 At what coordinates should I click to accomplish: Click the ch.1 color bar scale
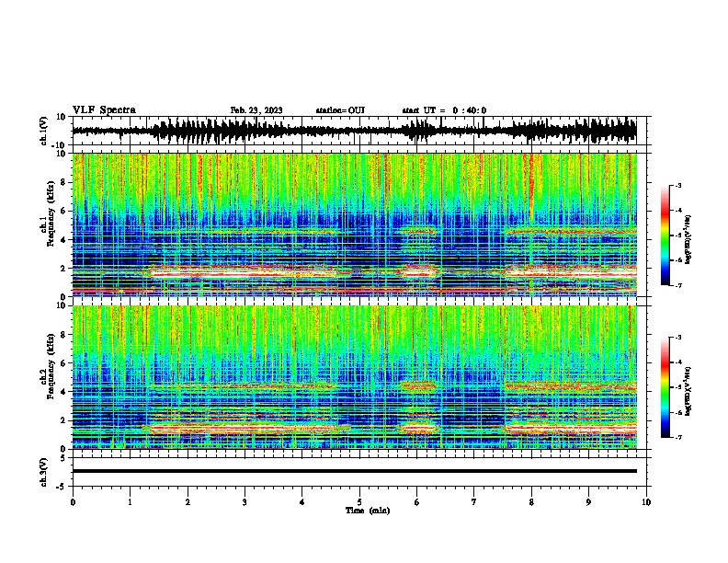pos(665,236)
